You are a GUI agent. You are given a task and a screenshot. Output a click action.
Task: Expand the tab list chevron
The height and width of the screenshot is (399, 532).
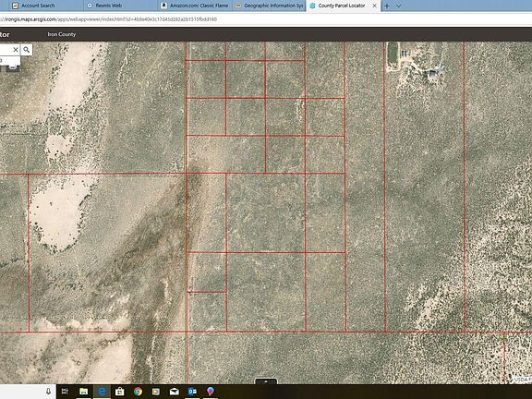399,6
